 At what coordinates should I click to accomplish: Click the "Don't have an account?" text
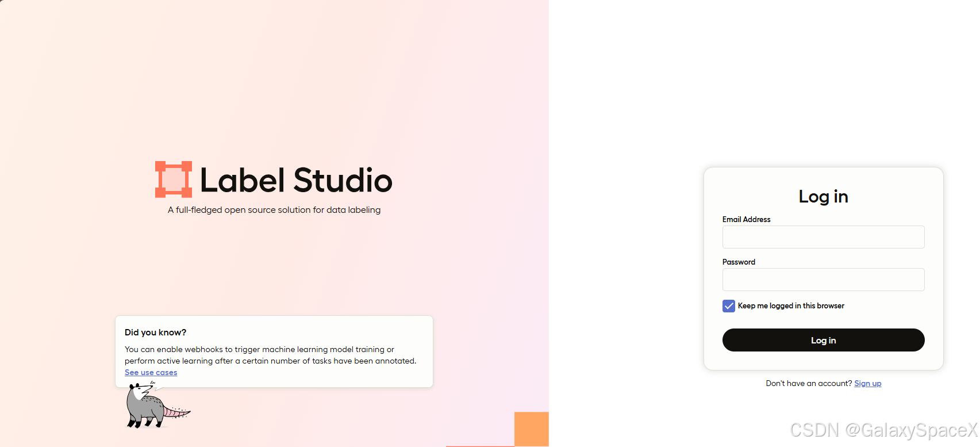[x=809, y=384]
